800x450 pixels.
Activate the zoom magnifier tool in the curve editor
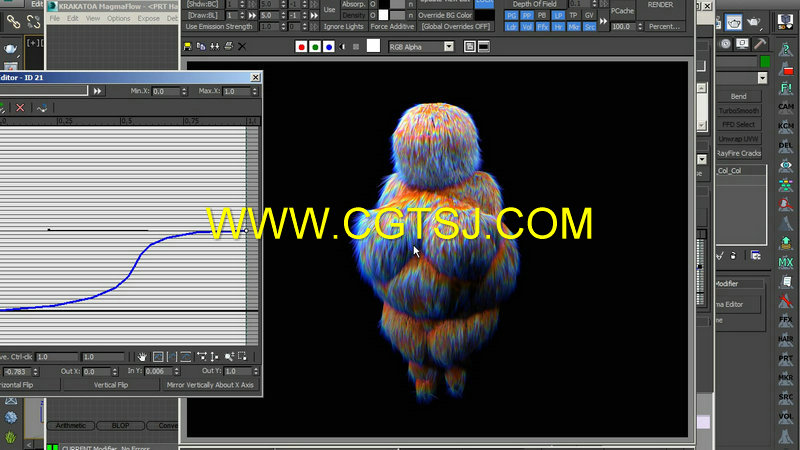(x=229, y=357)
